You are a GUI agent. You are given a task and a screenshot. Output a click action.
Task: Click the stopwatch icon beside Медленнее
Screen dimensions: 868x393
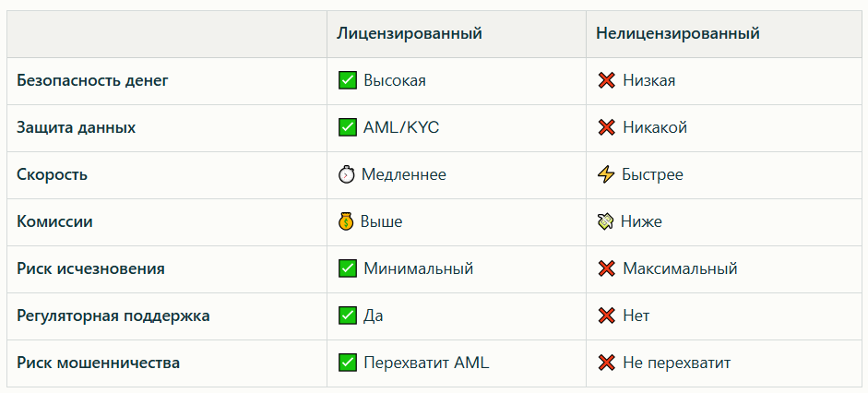[347, 174]
